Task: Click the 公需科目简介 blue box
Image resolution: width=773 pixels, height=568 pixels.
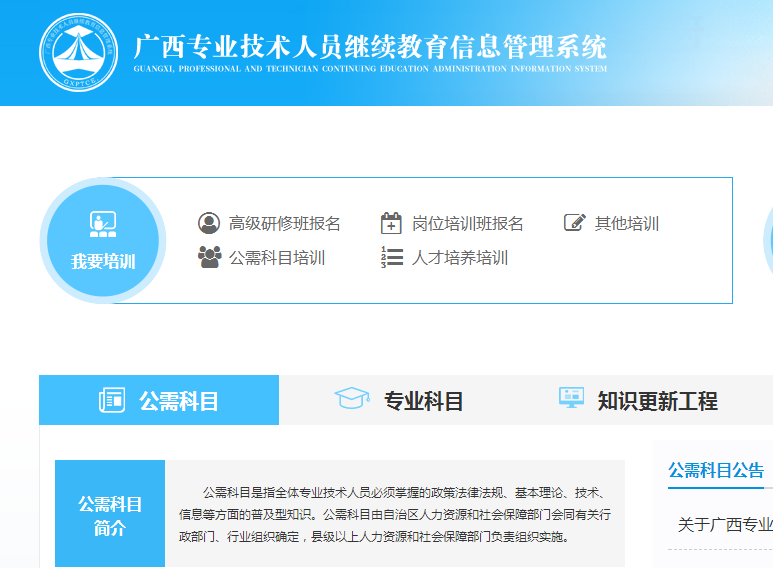Action: coord(110,514)
